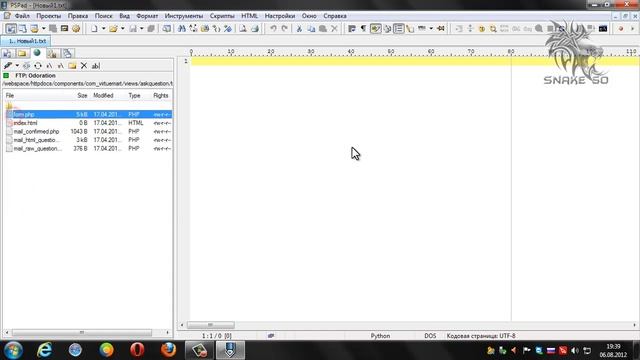Switch to the Новый1.txt document tab
This screenshot has height=360, width=640.
(x=25, y=41)
